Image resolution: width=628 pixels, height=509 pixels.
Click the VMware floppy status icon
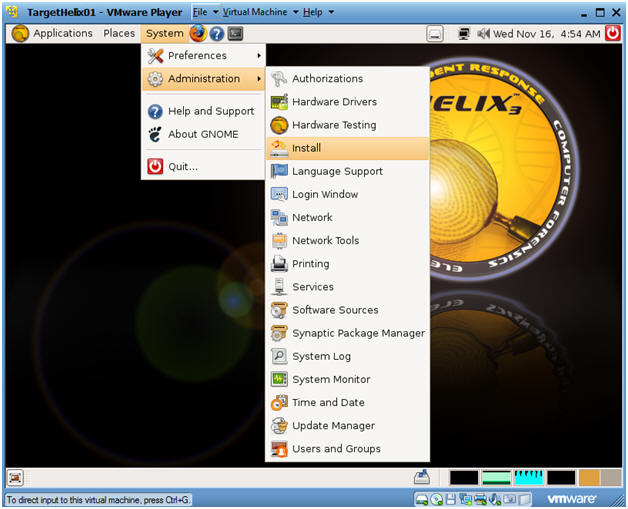pyautogui.click(x=451, y=499)
